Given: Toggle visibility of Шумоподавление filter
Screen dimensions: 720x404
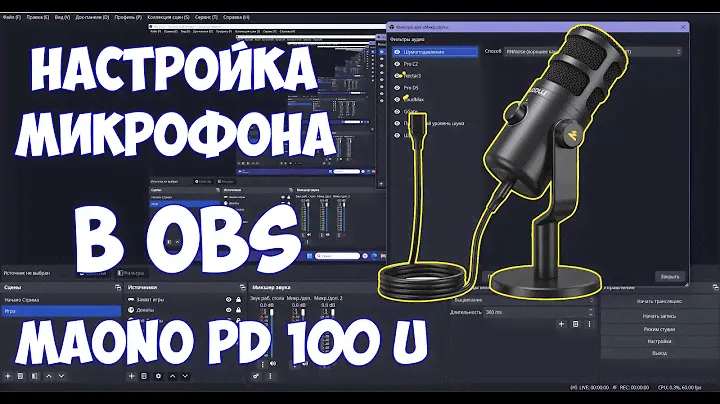Looking at the screenshot, I should [398, 50].
